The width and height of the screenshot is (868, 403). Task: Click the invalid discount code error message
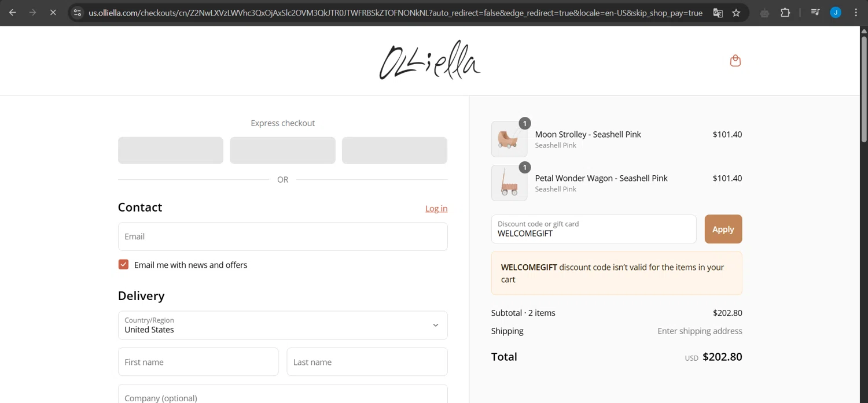click(x=617, y=273)
